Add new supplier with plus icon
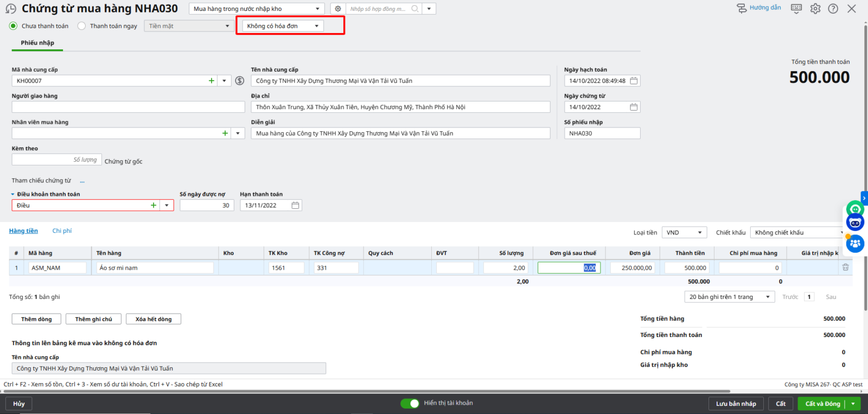Screen dimensions: 868x414 212,81
